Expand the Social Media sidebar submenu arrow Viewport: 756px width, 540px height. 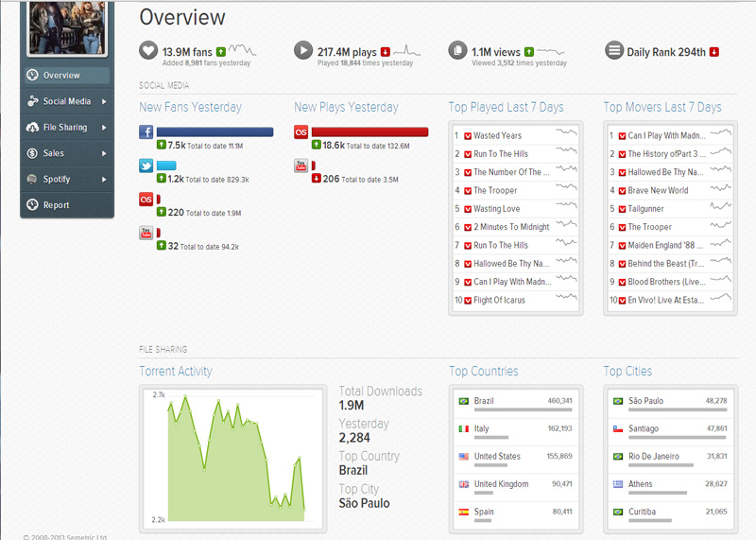tap(104, 101)
